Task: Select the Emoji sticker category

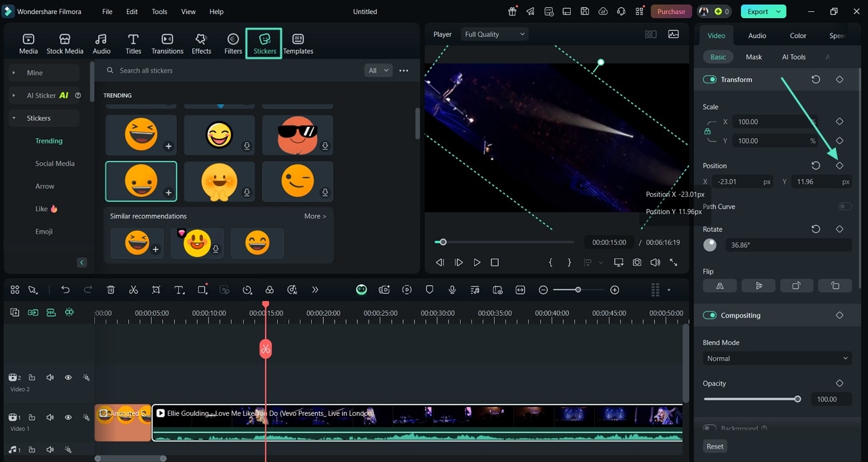Action: 44,232
